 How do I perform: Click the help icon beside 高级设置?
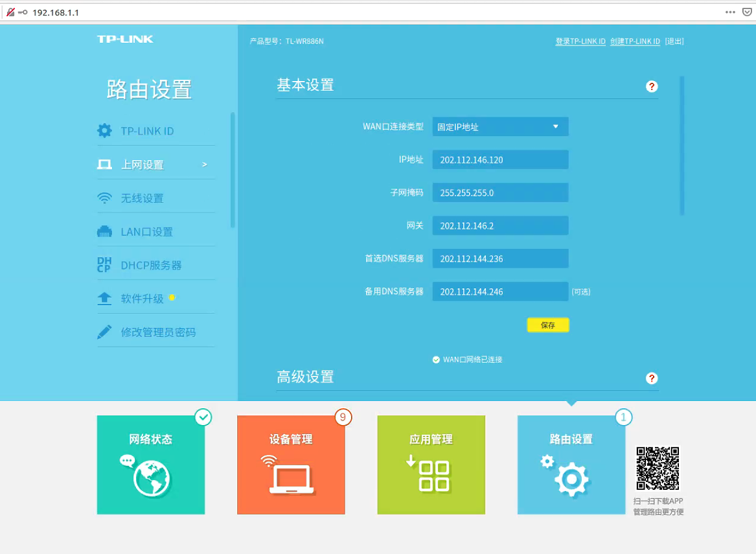652,378
